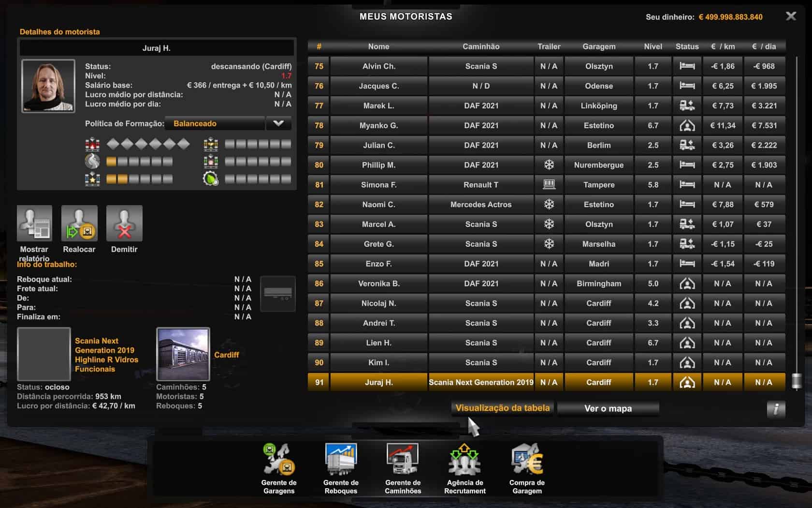812x508 pixels.
Task: Click the Mostrar relatório icon
Action: click(x=34, y=224)
